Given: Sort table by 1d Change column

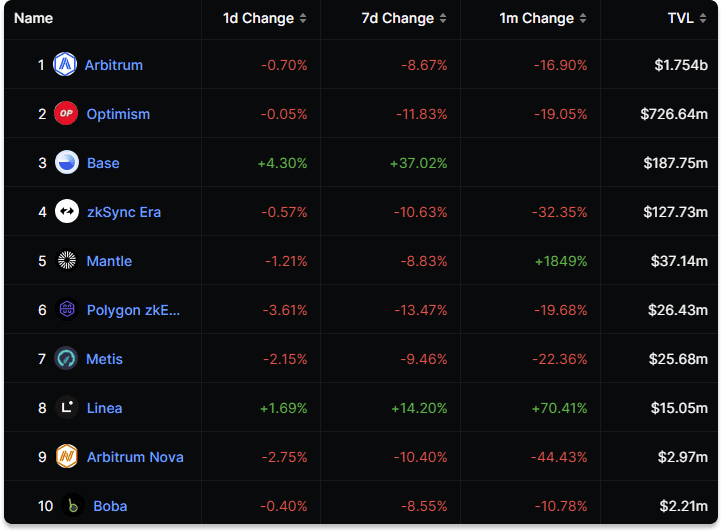Looking at the screenshot, I should [x=260, y=18].
